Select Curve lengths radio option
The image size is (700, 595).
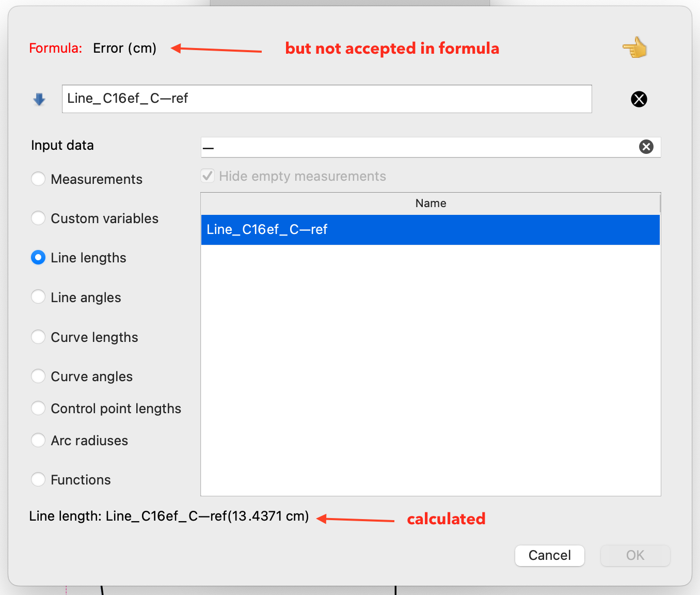pos(38,337)
